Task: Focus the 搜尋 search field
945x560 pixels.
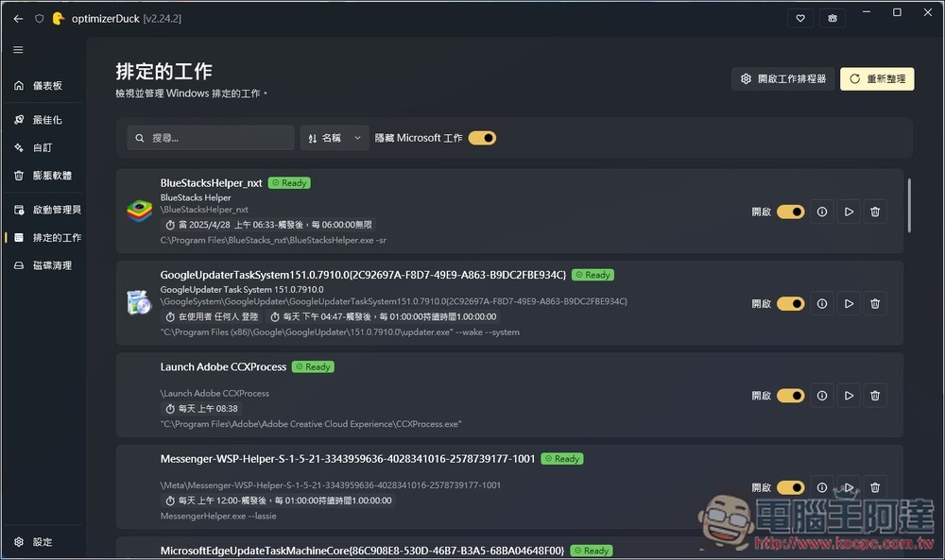Action: point(211,138)
